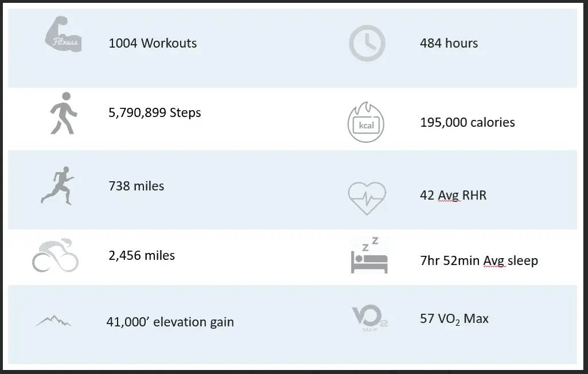This screenshot has width=588, height=374.
Task: Click the running figure icon
Action: coord(57,185)
